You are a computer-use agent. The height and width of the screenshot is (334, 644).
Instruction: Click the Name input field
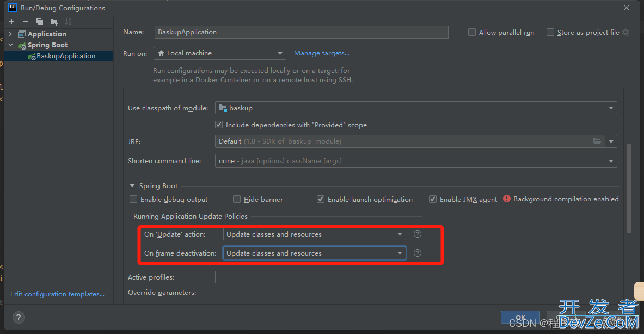click(x=301, y=32)
